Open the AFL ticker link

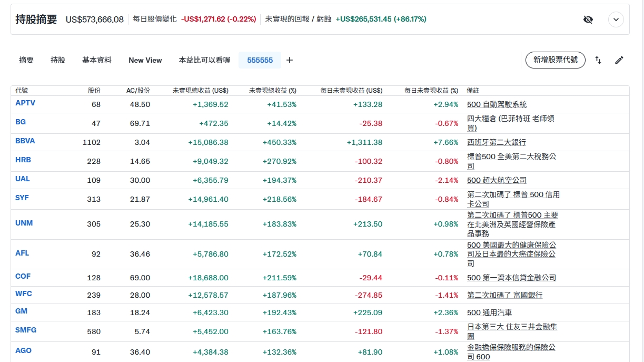[22, 253]
